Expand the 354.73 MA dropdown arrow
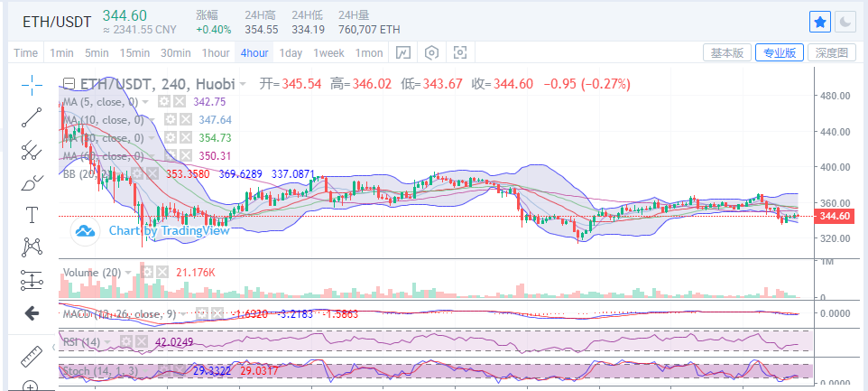The image size is (868, 391). pyautogui.click(x=152, y=138)
